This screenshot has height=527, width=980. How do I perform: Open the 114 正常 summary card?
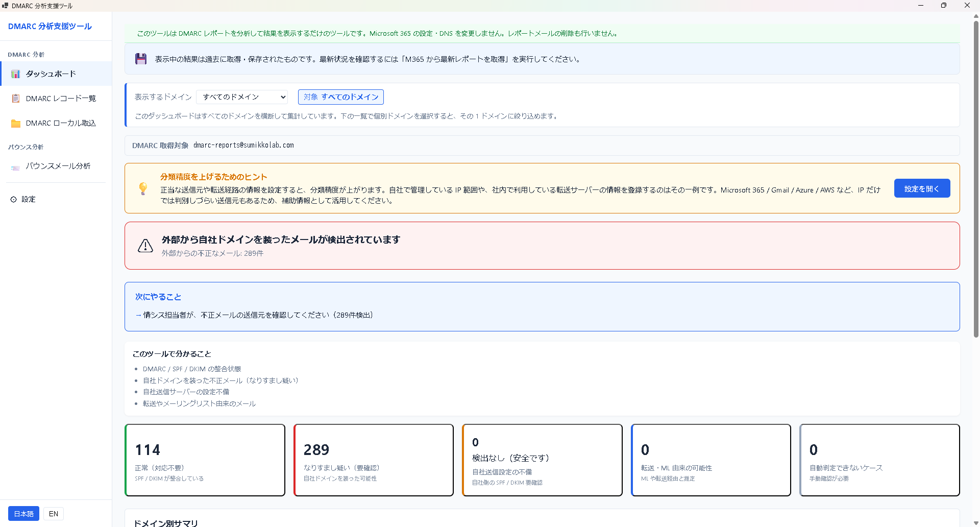pyautogui.click(x=205, y=460)
